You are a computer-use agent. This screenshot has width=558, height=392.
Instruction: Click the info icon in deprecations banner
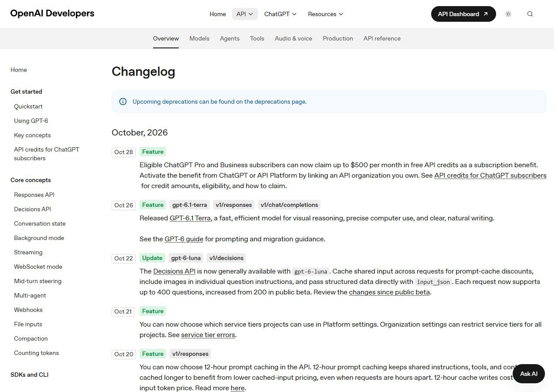click(123, 101)
